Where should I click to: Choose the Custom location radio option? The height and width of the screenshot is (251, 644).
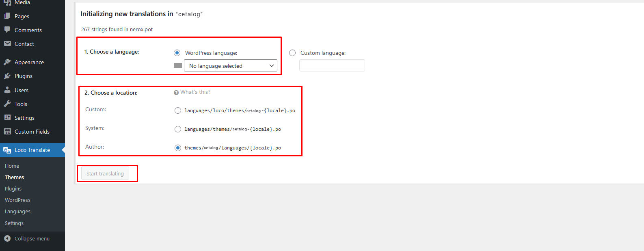click(x=178, y=110)
